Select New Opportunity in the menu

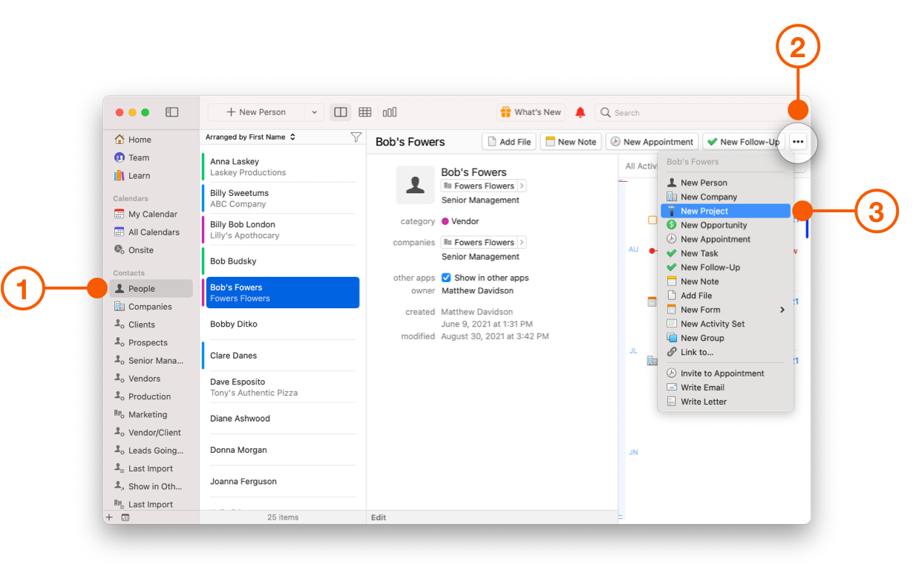(713, 225)
